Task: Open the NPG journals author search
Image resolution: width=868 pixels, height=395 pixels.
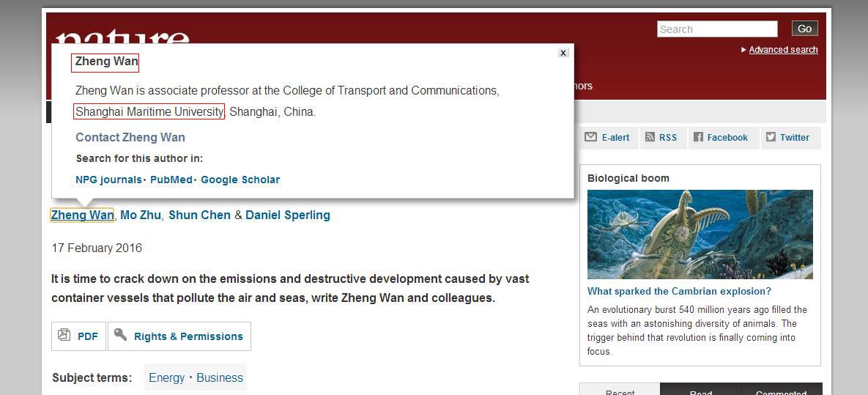Action: pyautogui.click(x=108, y=180)
